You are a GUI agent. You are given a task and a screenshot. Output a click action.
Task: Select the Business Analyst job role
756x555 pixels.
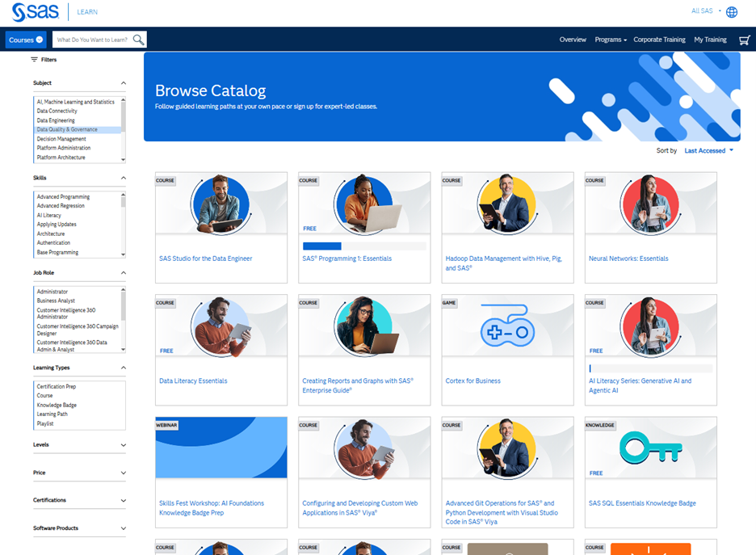(56, 301)
